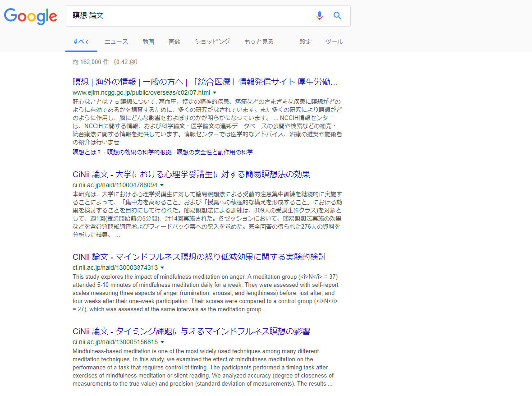Screen dimensions: 532x396
Task: Open CiNii result on 簡易瞑想法の効果
Action: tap(191, 175)
